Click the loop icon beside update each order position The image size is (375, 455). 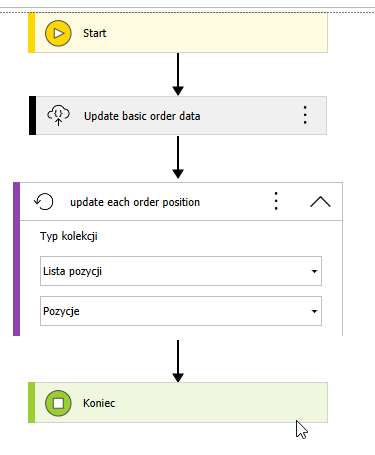click(x=44, y=202)
